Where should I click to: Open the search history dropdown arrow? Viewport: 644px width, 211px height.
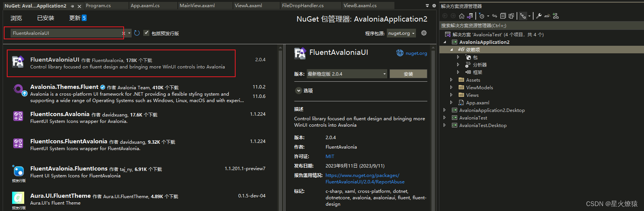(x=129, y=33)
